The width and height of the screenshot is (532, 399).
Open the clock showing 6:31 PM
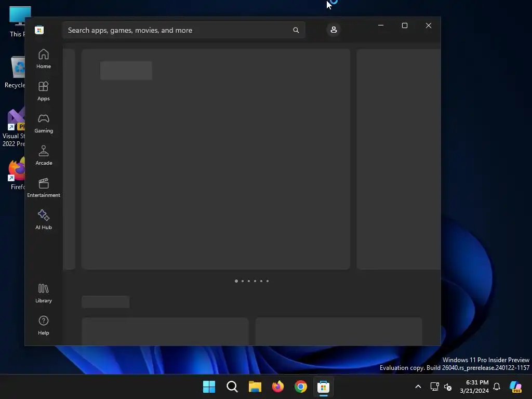click(x=474, y=387)
